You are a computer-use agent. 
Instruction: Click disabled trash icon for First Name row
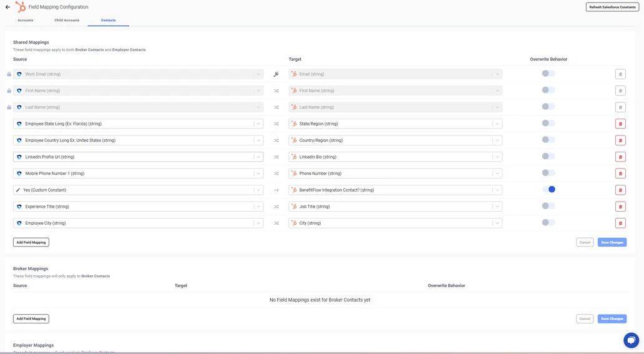click(620, 91)
